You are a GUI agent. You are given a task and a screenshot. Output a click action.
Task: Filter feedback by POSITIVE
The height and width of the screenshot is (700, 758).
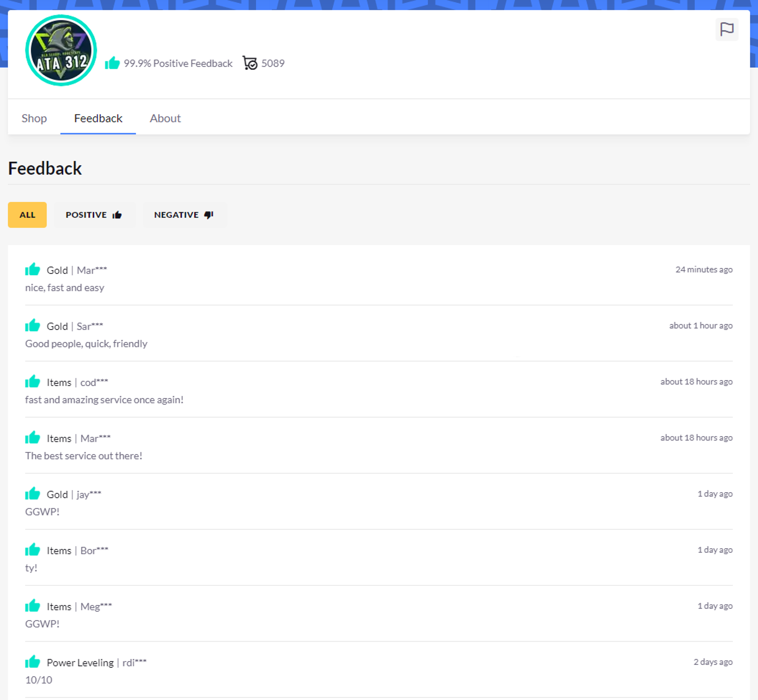[94, 215]
